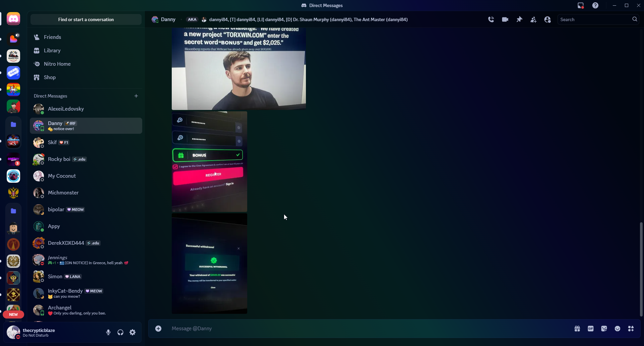
Task: Open User Settings gear
Action: 132,332
